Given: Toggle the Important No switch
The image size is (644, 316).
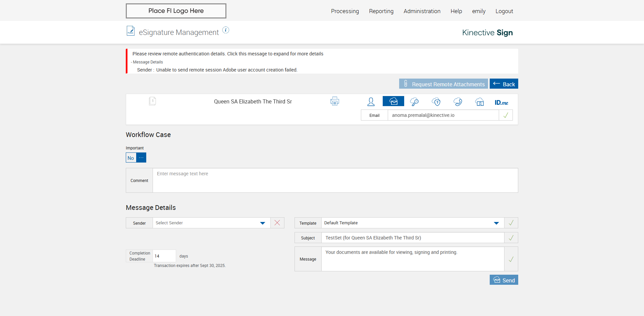Looking at the screenshot, I should (136, 158).
